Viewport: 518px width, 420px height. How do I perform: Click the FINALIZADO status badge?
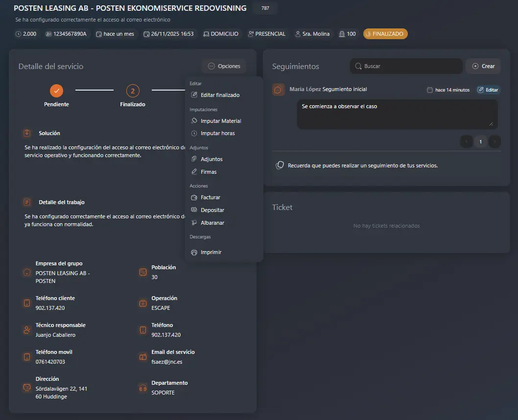pos(385,34)
